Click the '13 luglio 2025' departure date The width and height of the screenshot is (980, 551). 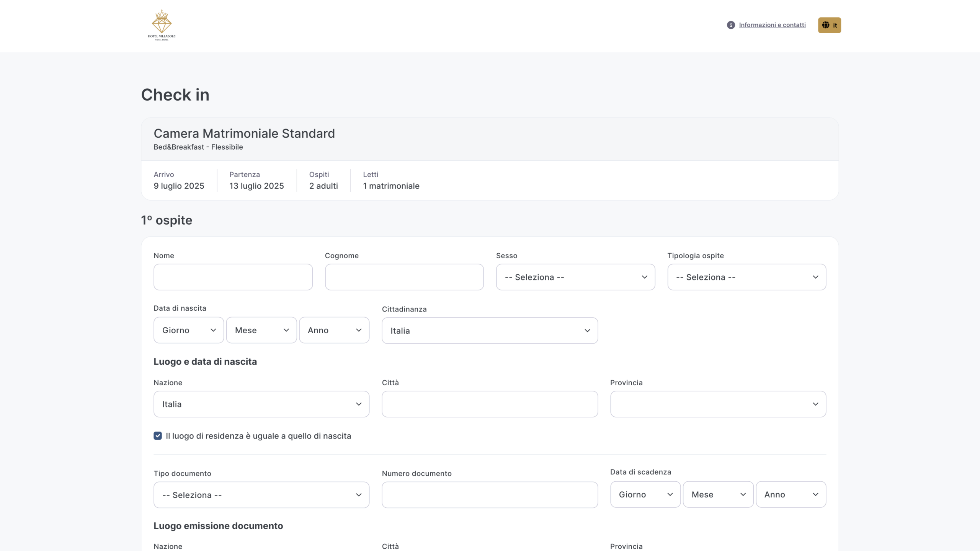pyautogui.click(x=256, y=186)
